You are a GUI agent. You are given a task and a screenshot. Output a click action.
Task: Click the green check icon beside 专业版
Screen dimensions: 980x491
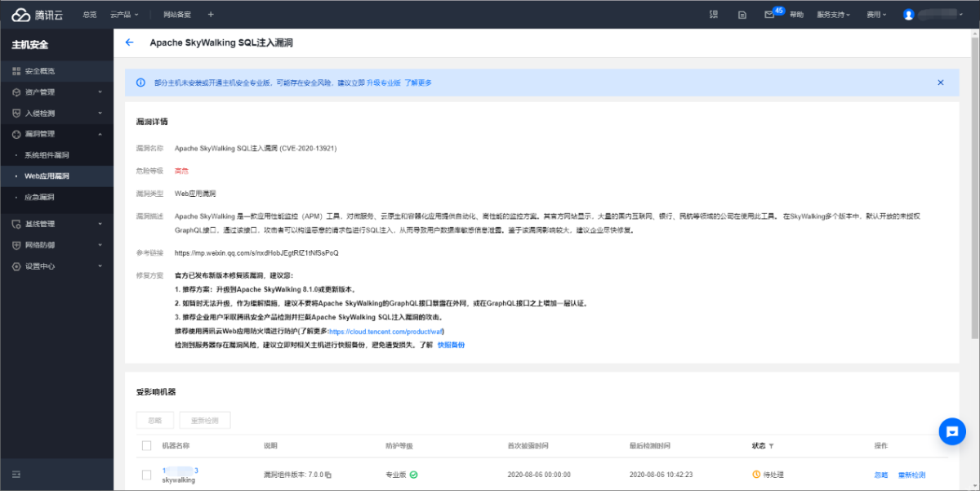pos(413,474)
